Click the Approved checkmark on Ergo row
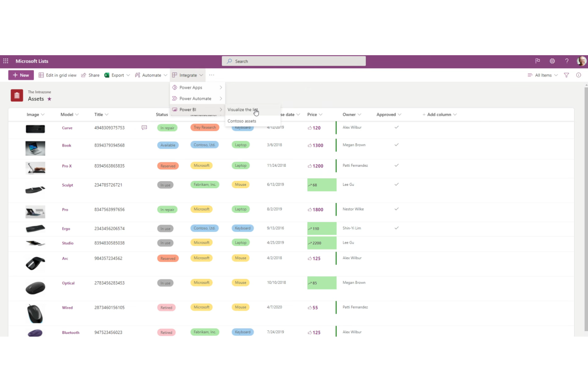Viewport: 588px width, 392px height. pyautogui.click(x=397, y=228)
